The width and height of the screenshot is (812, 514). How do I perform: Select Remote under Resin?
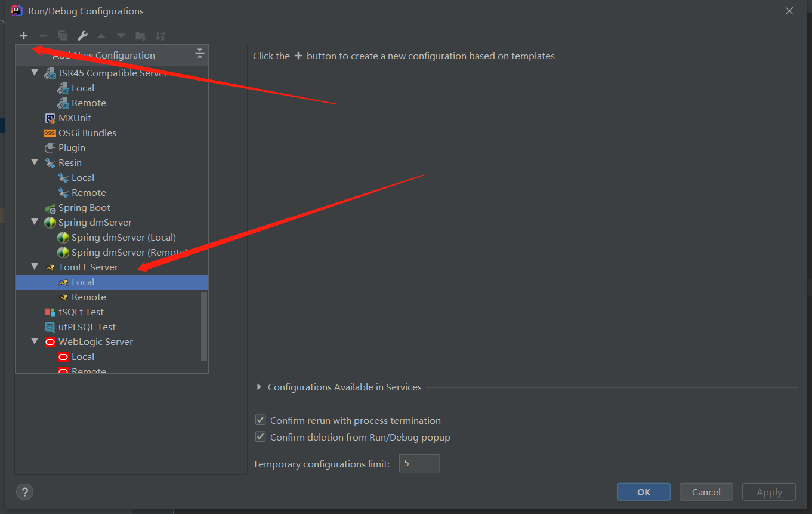point(112,193)
